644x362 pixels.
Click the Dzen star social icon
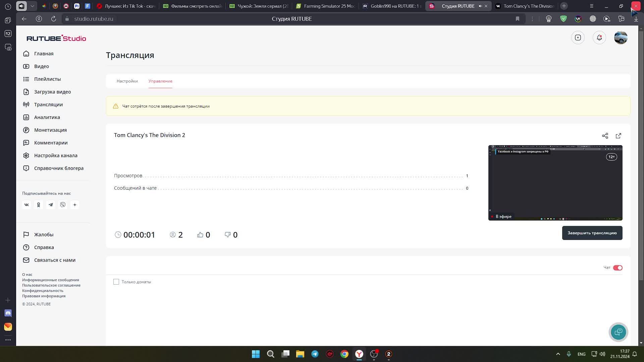(75, 205)
